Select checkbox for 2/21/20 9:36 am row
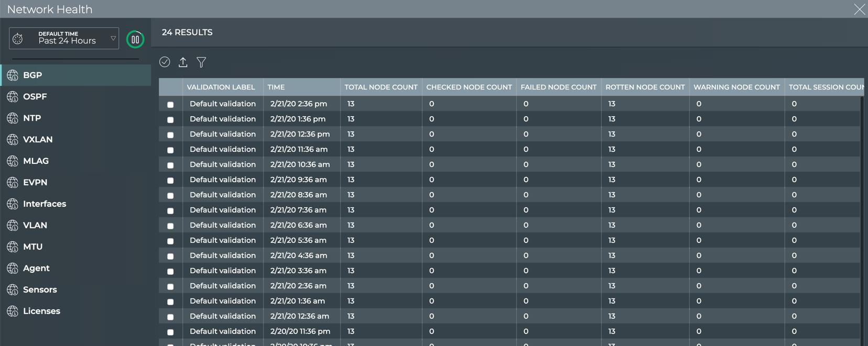This screenshot has width=868, height=346. pos(170,181)
